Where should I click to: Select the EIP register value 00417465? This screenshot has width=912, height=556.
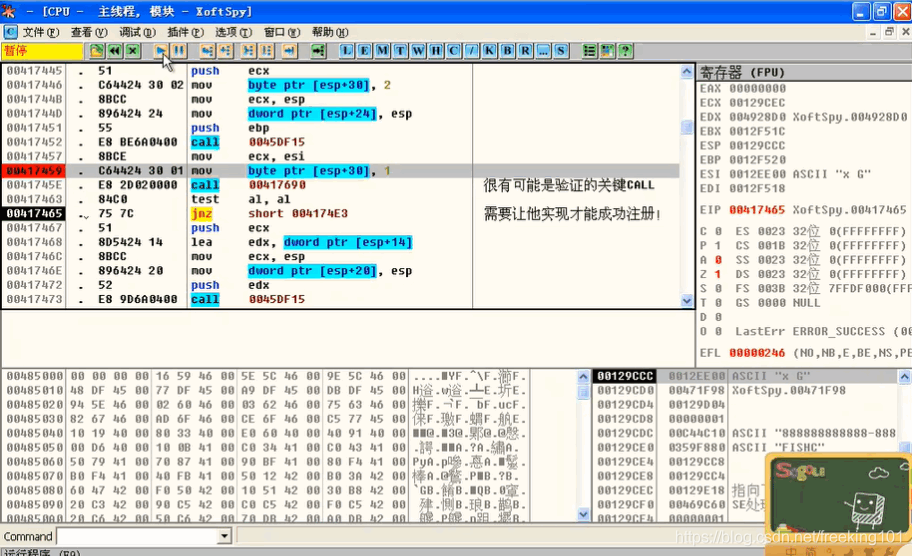[757, 209]
